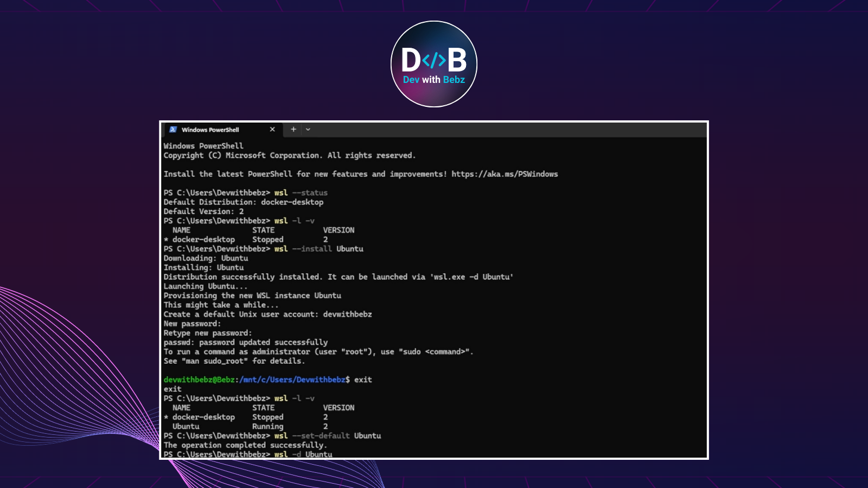The width and height of the screenshot is (868, 488).
Task: Click the Ubuntu Running row
Action: pyautogui.click(x=250, y=427)
